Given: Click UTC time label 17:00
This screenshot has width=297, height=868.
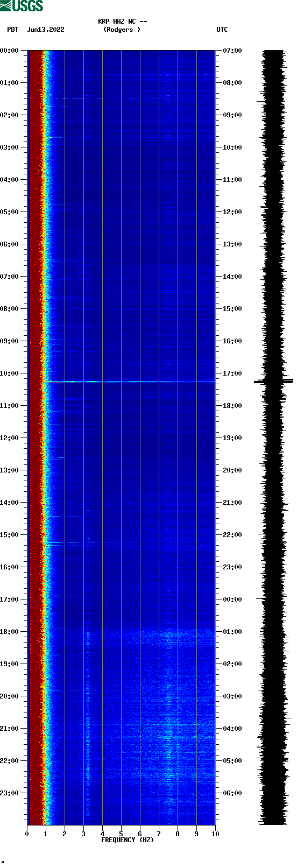Looking at the screenshot, I should pos(232,373).
